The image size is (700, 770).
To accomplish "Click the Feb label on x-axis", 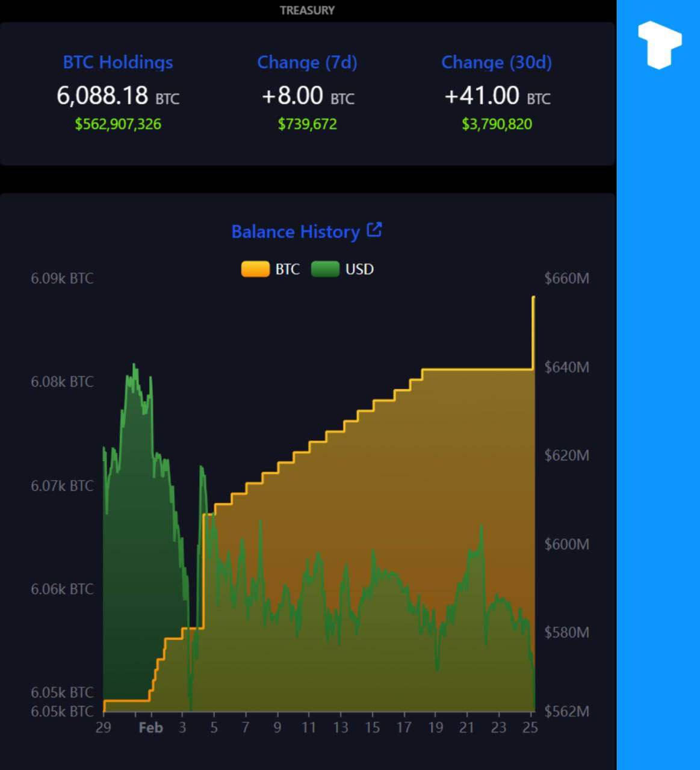I will (x=150, y=728).
